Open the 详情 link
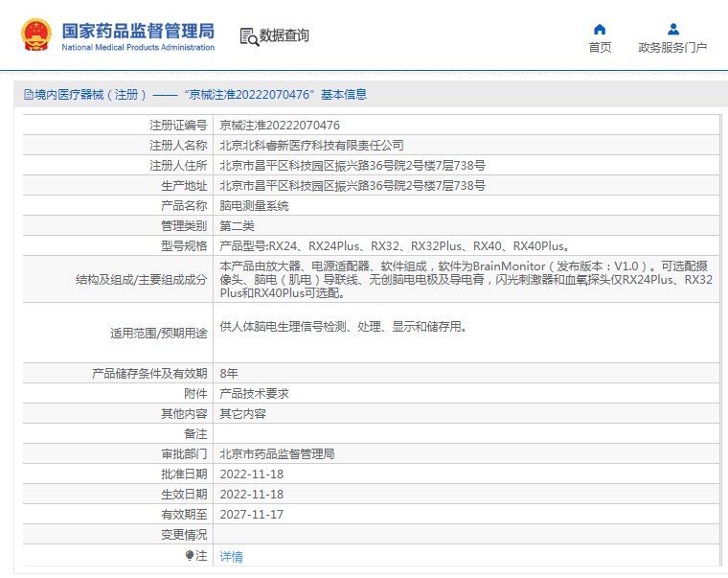 point(231,556)
